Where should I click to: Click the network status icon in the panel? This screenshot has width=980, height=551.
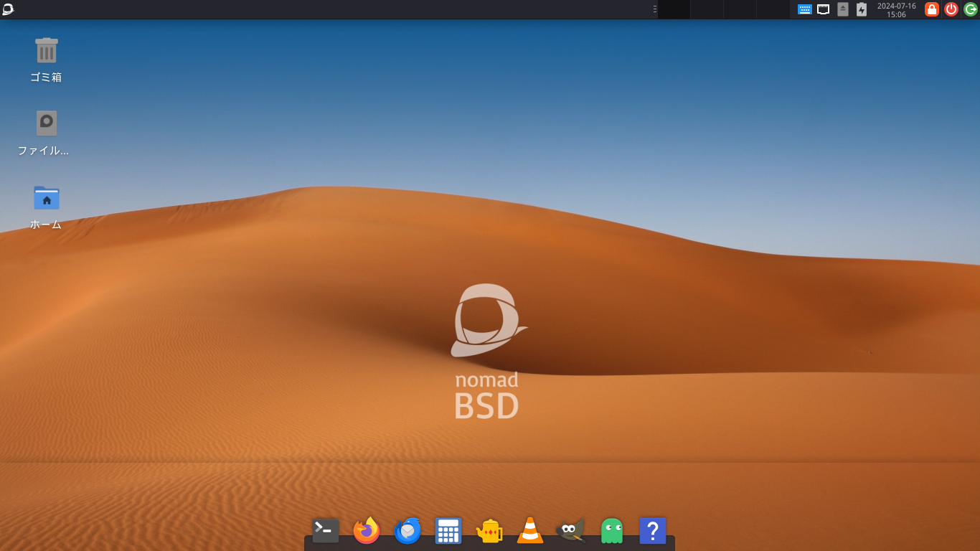(x=823, y=9)
